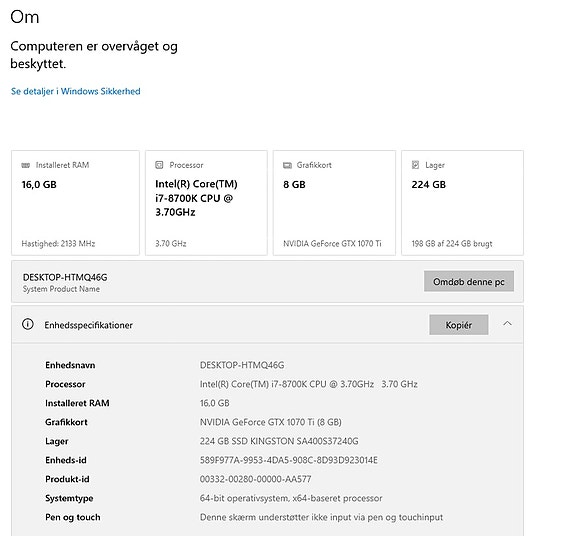Click the info icon beside Enhedsspecifikationer
The width and height of the screenshot is (575, 536).
click(x=28, y=324)
